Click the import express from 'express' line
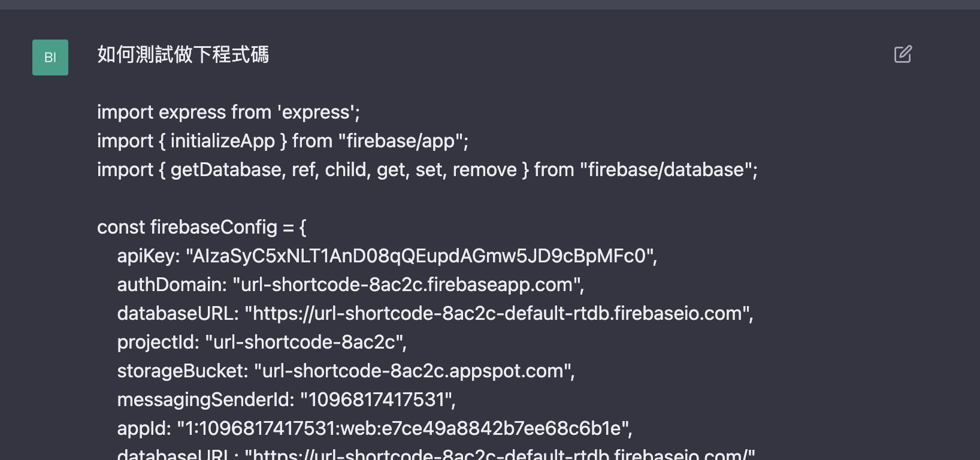 (x=228, y=112)
